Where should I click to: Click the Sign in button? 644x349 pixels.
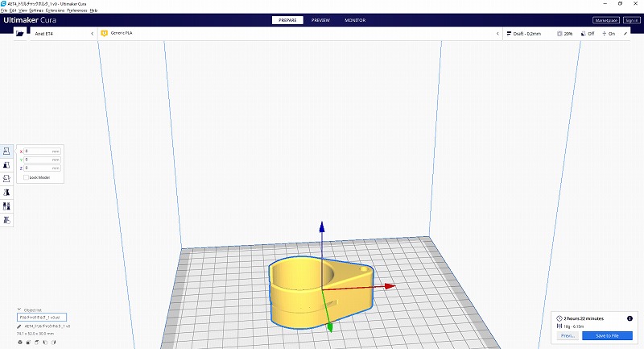(630, 20)
